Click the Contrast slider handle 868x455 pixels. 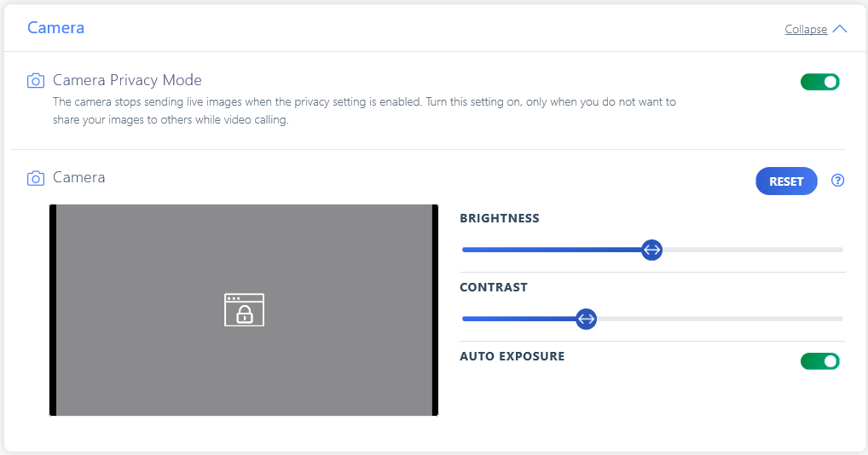point(586,319)
